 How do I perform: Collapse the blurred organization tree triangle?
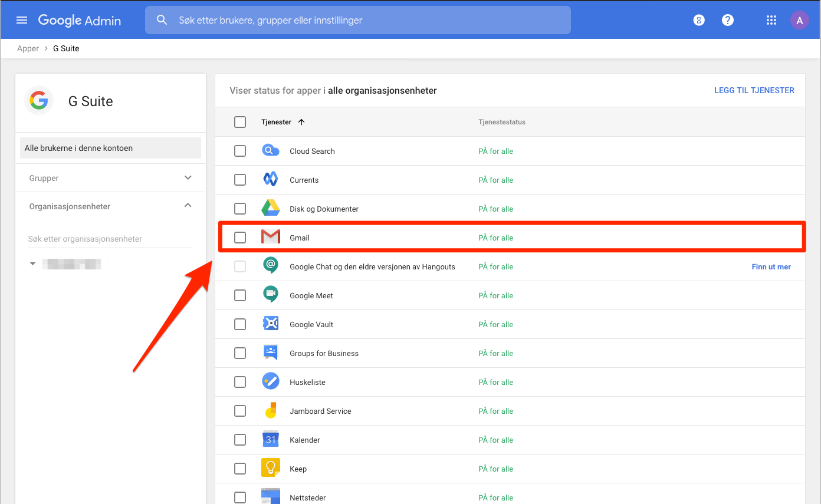click(x=33, y=264)
